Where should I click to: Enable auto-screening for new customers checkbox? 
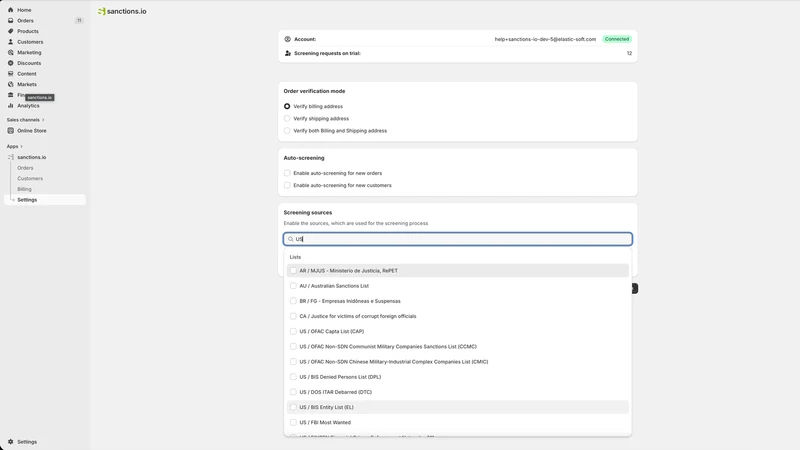(287, 185)
